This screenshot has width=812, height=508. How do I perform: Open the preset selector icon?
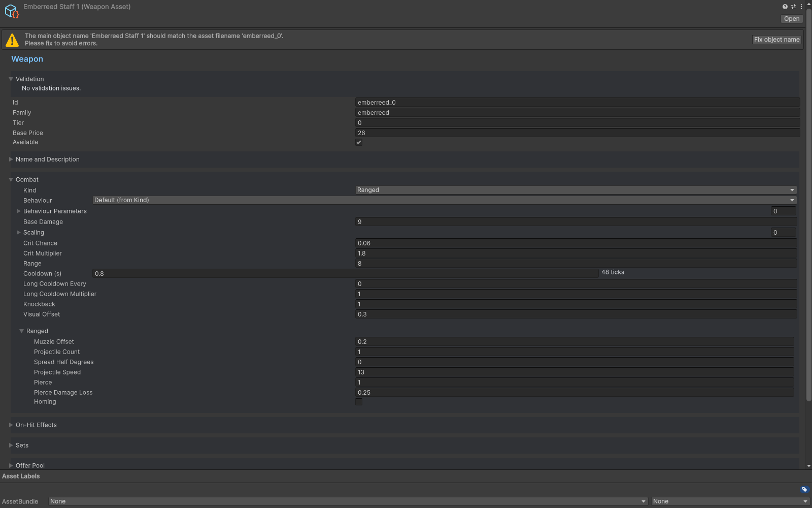pos(793,7)
